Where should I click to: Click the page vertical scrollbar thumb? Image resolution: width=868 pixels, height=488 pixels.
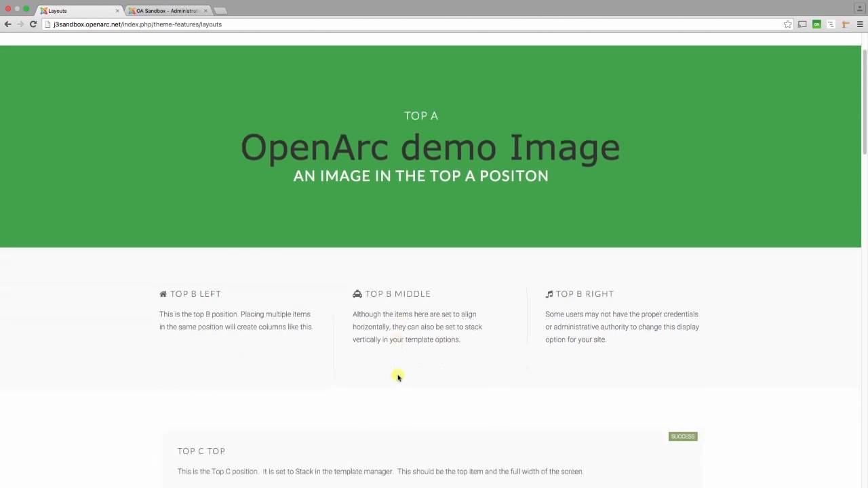pyautogui.click(x=865, y=102)
